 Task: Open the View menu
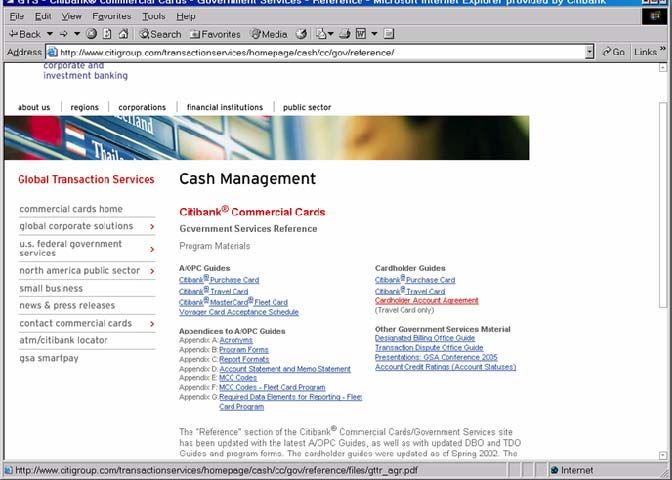coord(71,17)
